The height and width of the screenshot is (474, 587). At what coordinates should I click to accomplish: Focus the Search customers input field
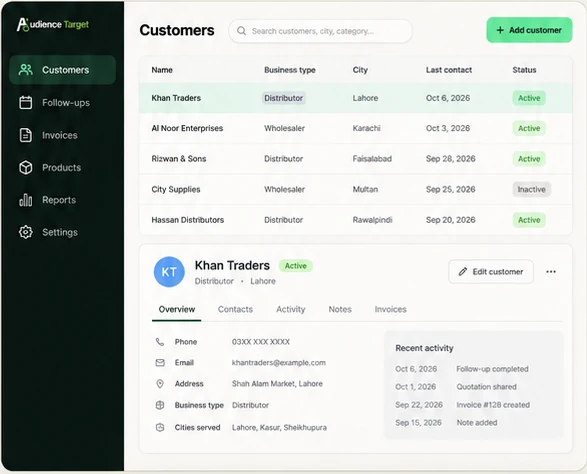tap(320, 31)
